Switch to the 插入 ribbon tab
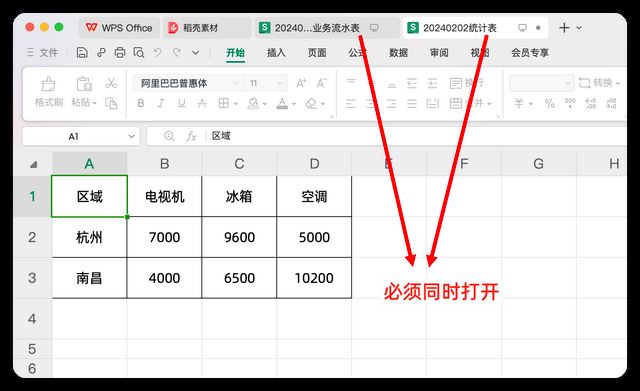Viewport: 640px width, 391px height. pyautogui.click(x=276, y=53)
